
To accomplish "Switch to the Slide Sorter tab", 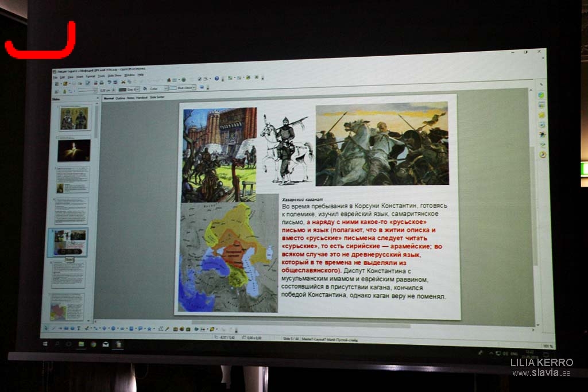I will [157, 97].
